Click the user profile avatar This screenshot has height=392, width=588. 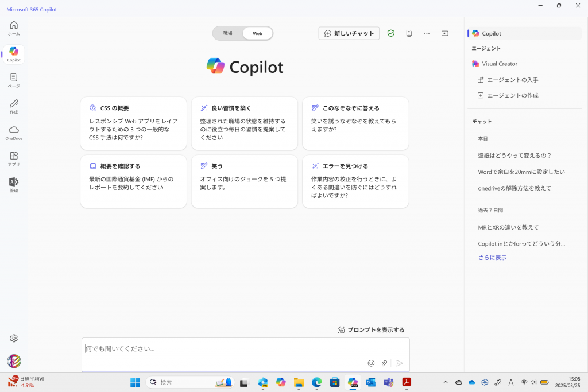coord(14,361)
